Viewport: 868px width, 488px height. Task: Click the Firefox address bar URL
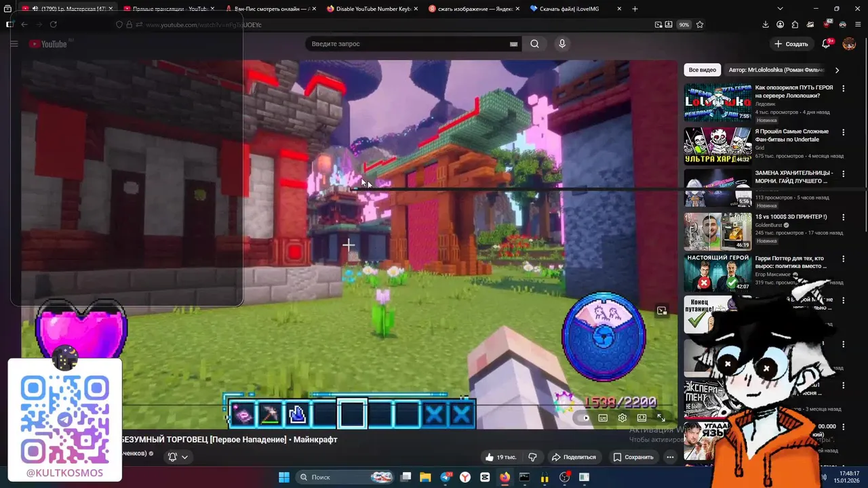(x=203, y=25)
